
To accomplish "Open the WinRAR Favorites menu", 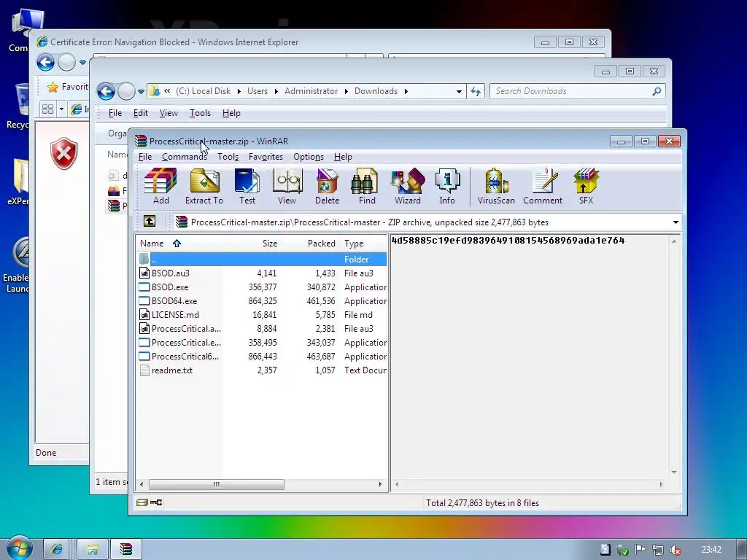I will [266, 157].
